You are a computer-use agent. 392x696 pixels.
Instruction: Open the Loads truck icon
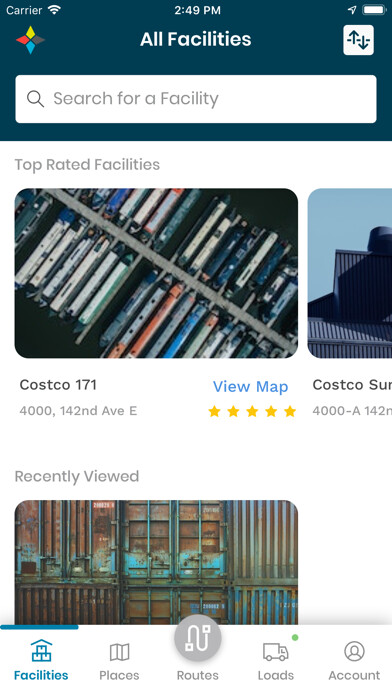[276, 652]
